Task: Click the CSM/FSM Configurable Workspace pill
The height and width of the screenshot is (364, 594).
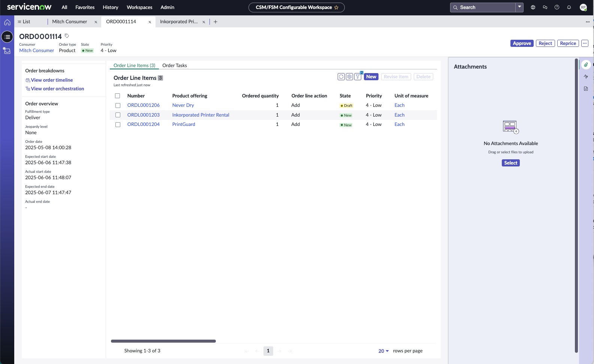Action: [296, 7]
